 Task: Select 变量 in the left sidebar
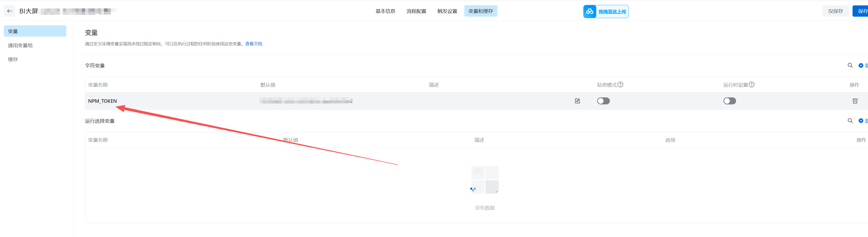pos(35,31)
